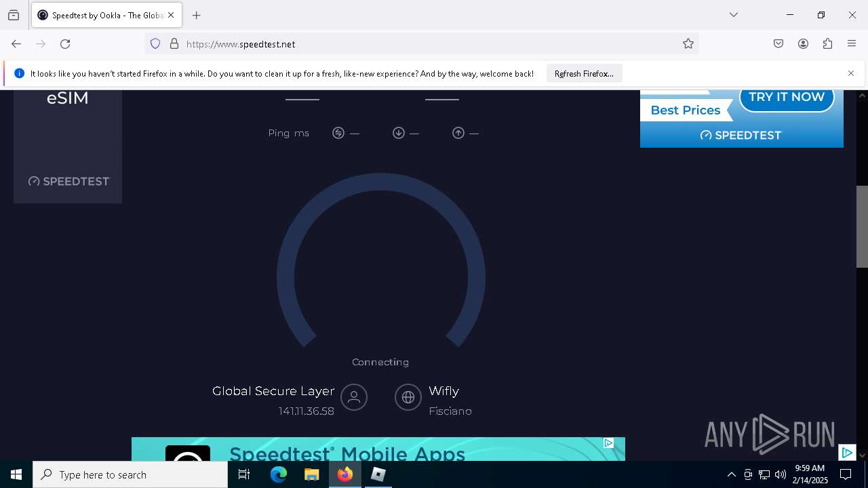The image size is (868, 488).
Task: Click the ISP user profile icon
Action: [354, 397]
